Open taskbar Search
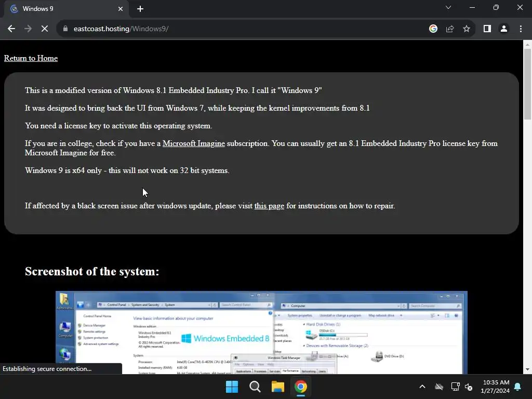The width and height of the screenshot is (532, 399). (x=255, y=387)
